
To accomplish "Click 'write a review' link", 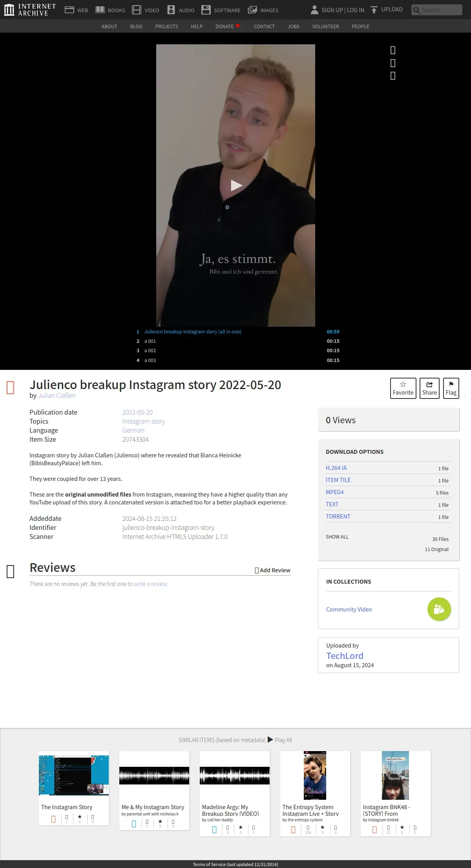I will coord(150,584).
